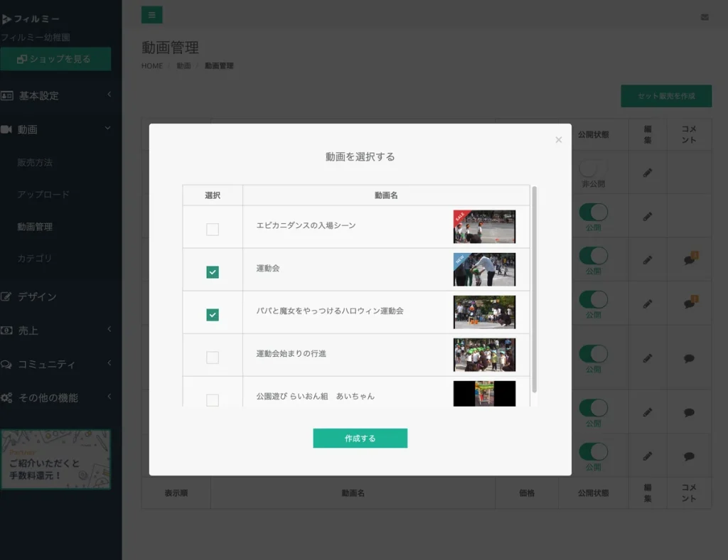728x560 pixels.
Task: Open アップロード in sidebar menu
Action: click(43, 195)
